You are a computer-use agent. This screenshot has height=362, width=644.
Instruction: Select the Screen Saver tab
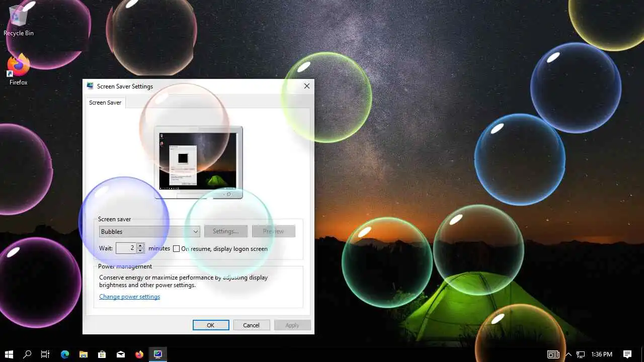pos(105,103)
